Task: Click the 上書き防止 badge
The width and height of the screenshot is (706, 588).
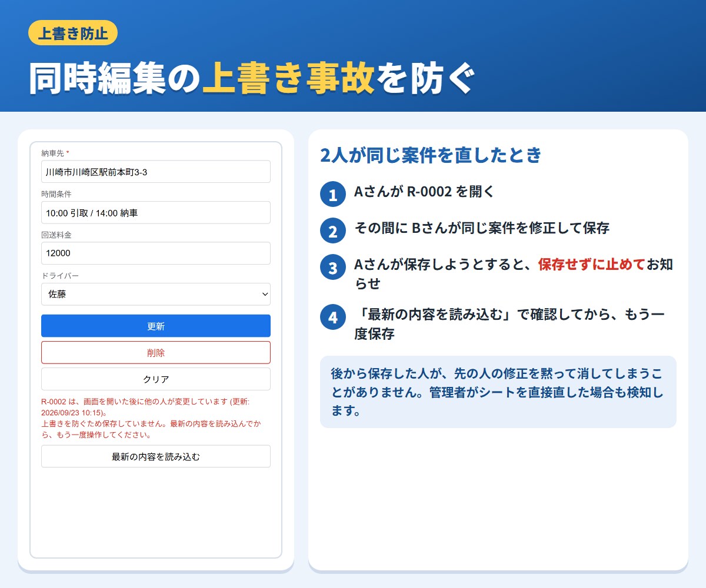Action: [x=73, y=33]
